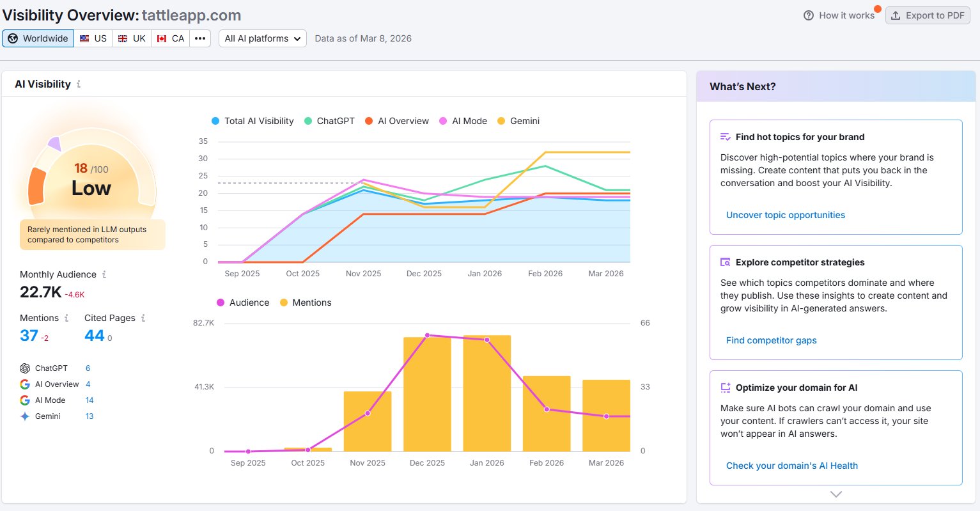The height and width of the screenshot is (511, 980).
Task: Click the tattleapp.com domain in title
Action: coord(191,15)
